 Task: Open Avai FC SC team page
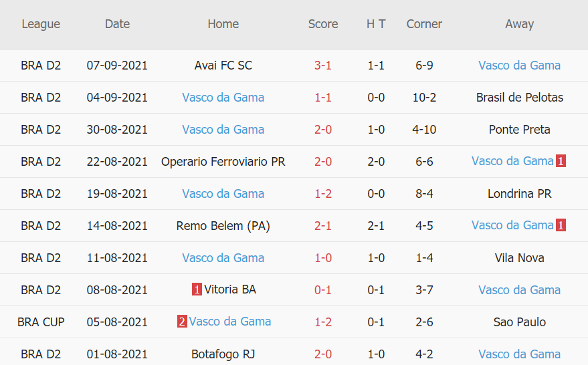[223, 66]
